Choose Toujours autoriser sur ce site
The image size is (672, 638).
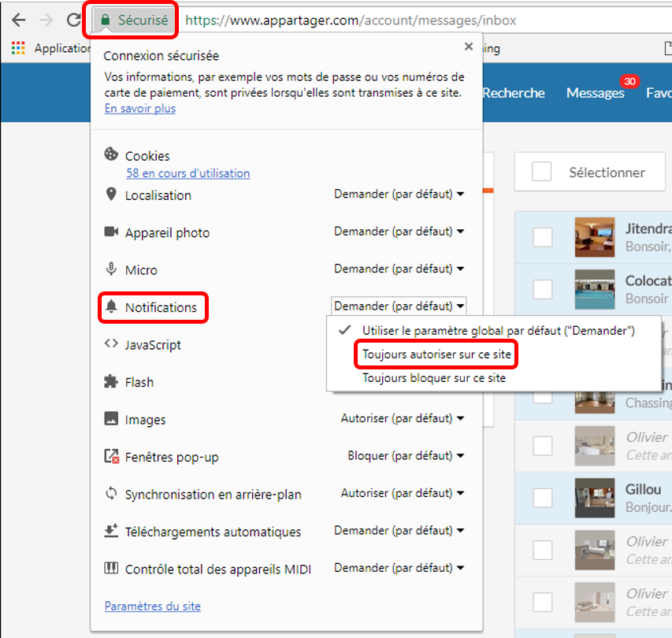[436, 355]
